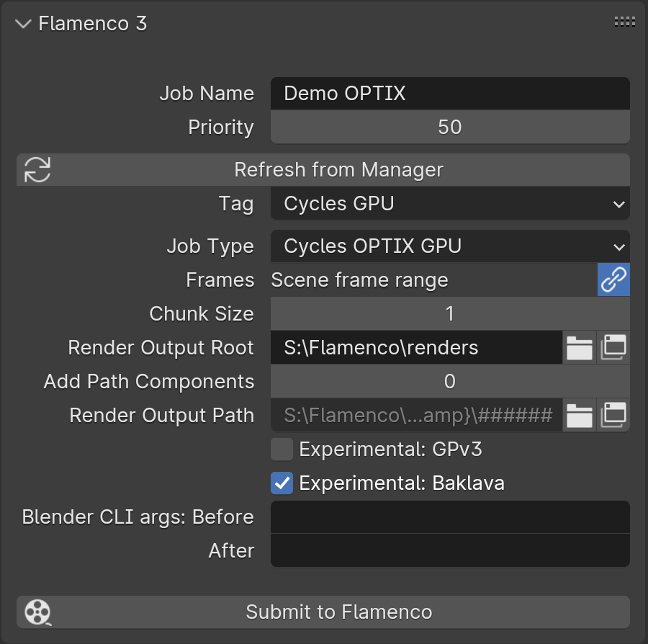Click Submit to Flamenco button
The width and height of the screenshot is (648, 644).
(339, 612)
